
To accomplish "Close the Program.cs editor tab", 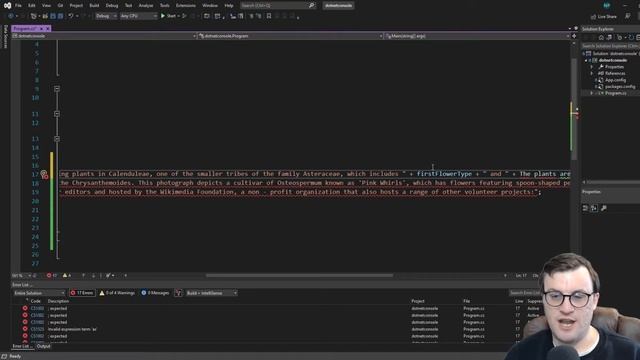I will [48, 29].
